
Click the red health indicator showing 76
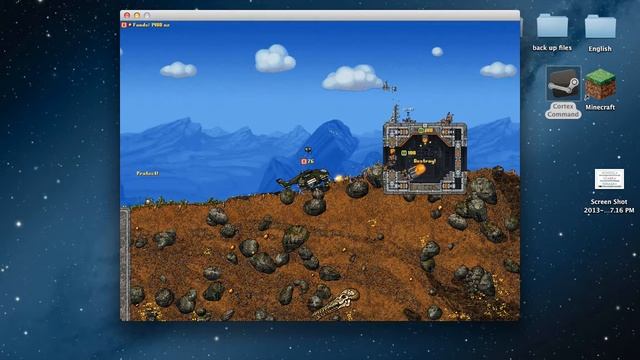coord(307,162)
